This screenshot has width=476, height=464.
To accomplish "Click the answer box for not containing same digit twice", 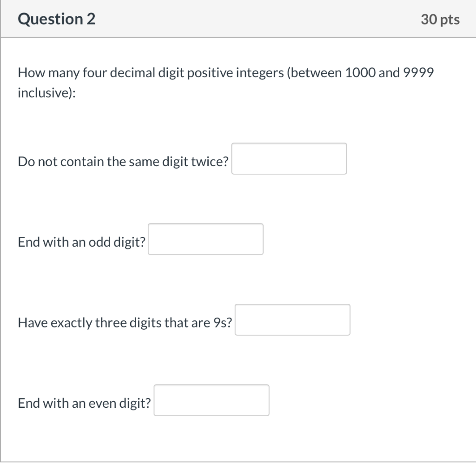I will click(289, 158).
